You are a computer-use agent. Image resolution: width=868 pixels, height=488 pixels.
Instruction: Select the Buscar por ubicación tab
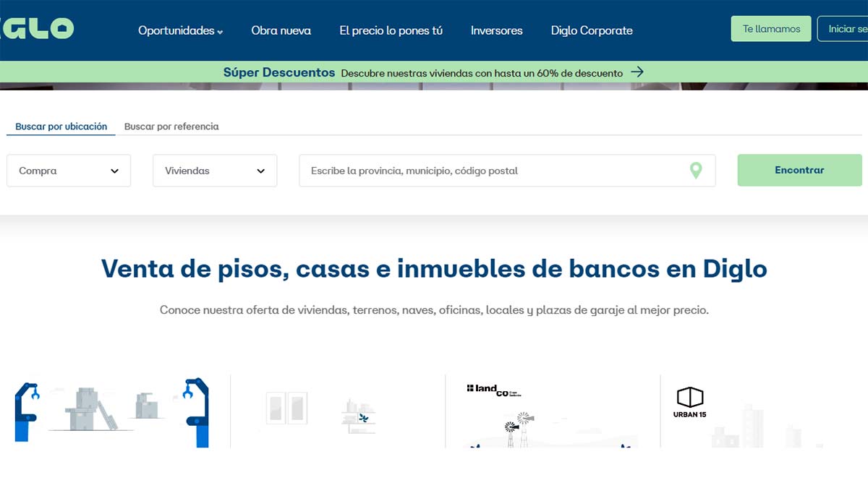(x=61, y=127)
